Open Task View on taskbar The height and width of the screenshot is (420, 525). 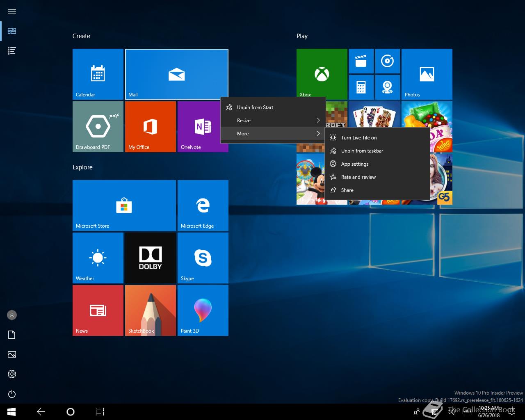[100, 412]
